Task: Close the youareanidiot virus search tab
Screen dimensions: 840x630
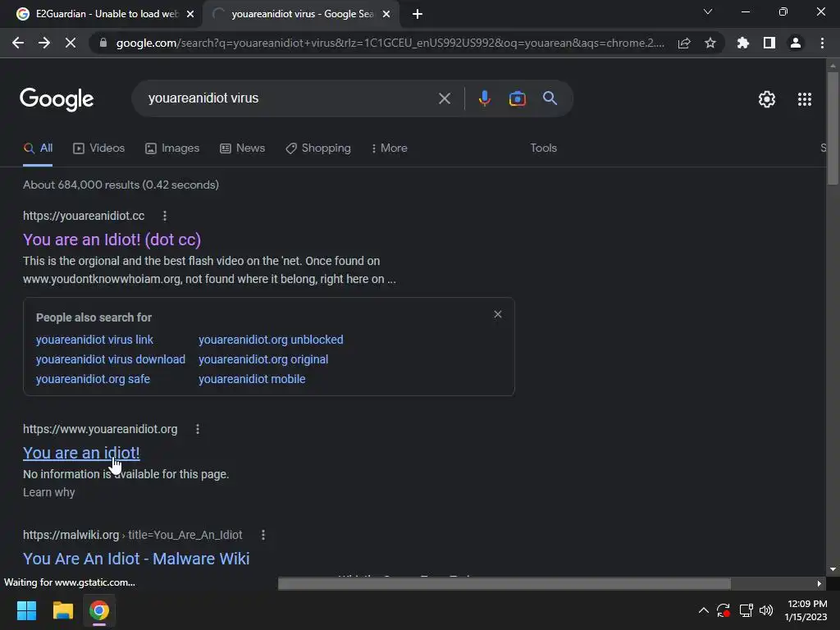Action: coord(386,14)
